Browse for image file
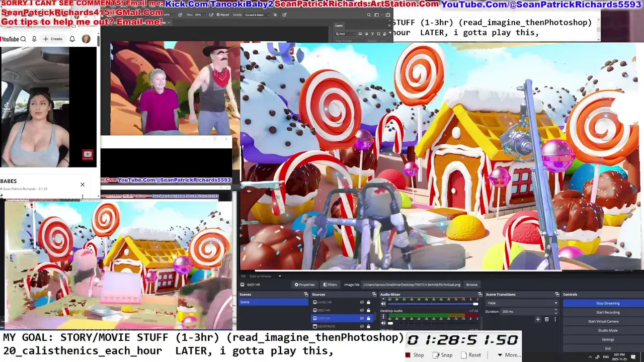Viewport: 644px width, 362px height. (472, 285)
